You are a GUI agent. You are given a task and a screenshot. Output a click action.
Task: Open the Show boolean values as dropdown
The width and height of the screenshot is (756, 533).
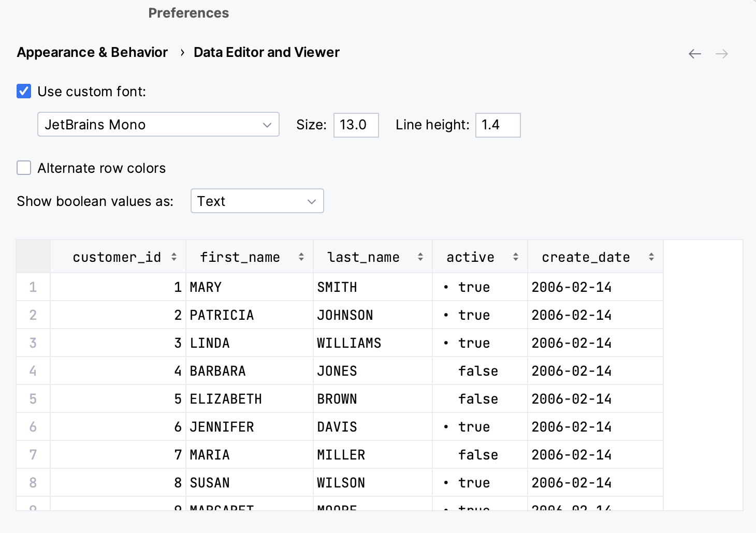(x=257, y=201)
